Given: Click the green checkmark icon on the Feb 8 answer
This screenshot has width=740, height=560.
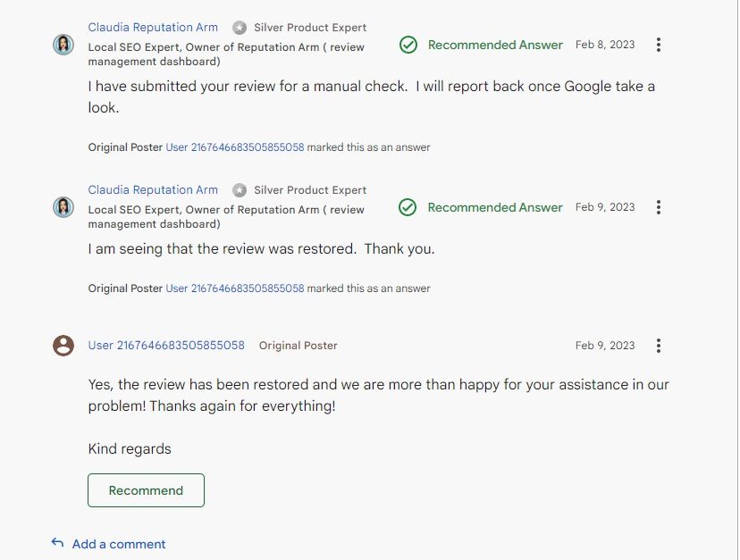Looking at the screenshot, I should pos(408,45).
